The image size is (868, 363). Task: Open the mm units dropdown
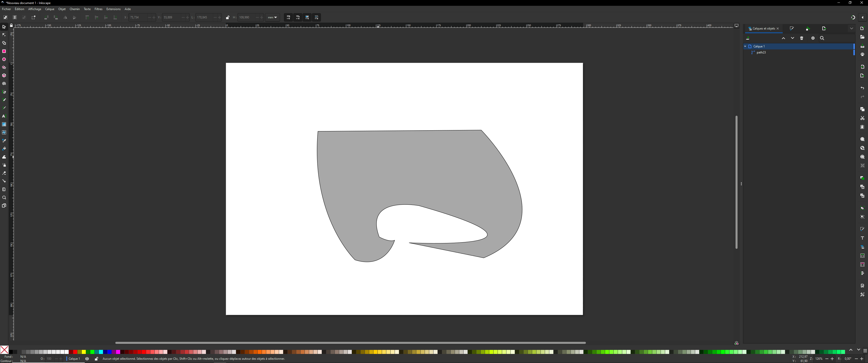click(x=272, y=17)
